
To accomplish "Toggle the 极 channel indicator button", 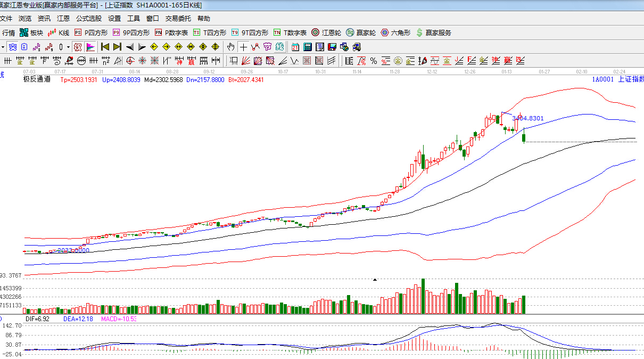I will click(x=78, y=47).
